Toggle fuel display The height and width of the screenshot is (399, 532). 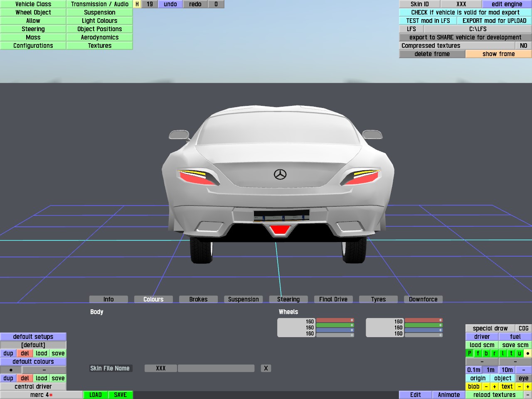515,337
